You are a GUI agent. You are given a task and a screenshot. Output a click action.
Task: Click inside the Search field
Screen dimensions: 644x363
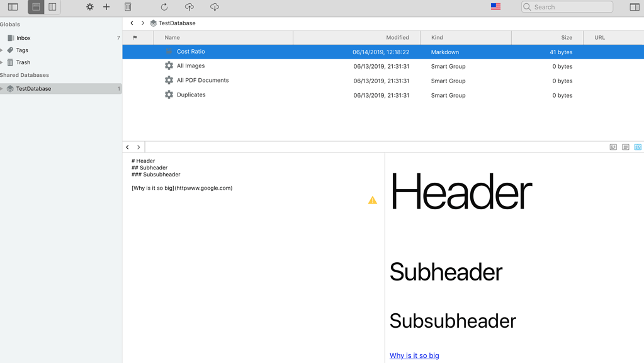pos(571,7)
